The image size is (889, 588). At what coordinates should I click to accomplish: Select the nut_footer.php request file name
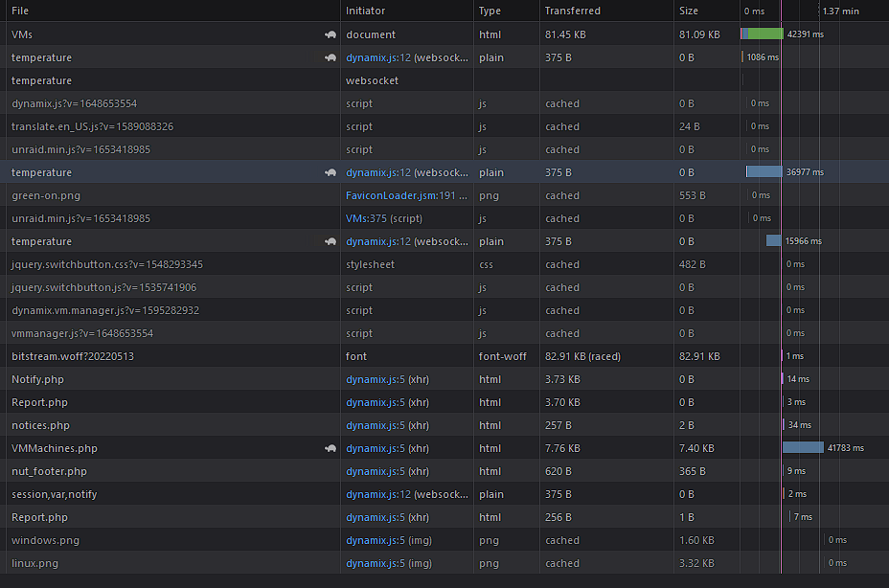(49, 471)
